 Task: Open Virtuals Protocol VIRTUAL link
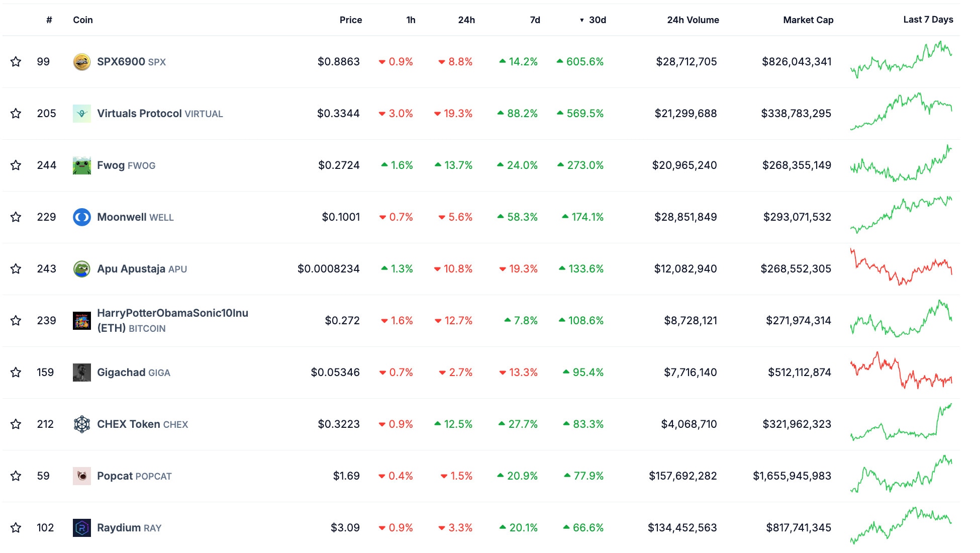point(160,114)
